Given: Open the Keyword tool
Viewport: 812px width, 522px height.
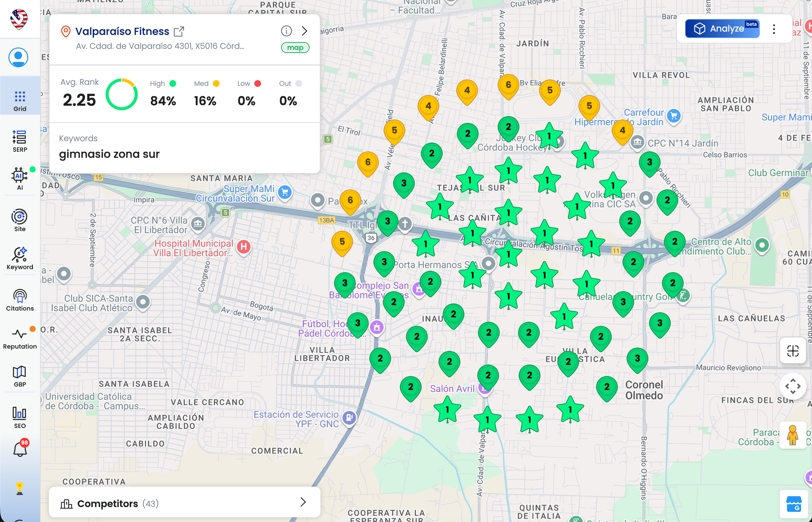Looking at the screenshot, I should click(20, 258).
